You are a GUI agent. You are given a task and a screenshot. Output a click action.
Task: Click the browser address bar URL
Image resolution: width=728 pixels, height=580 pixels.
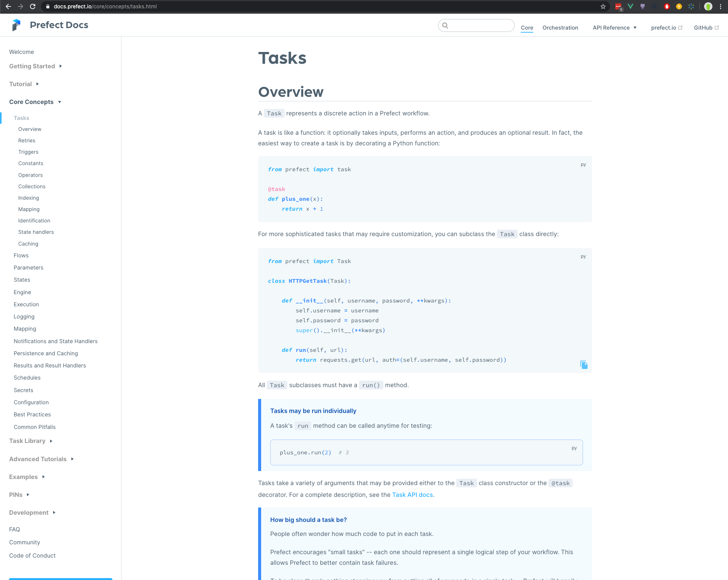pyautogui.click(x=105, y=6)
